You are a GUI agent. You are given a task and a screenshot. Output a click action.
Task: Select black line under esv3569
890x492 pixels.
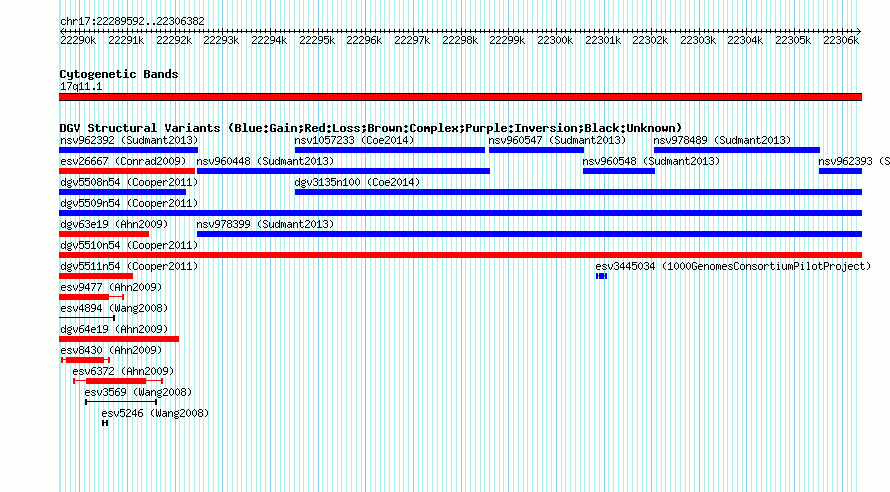pos(121,402)
